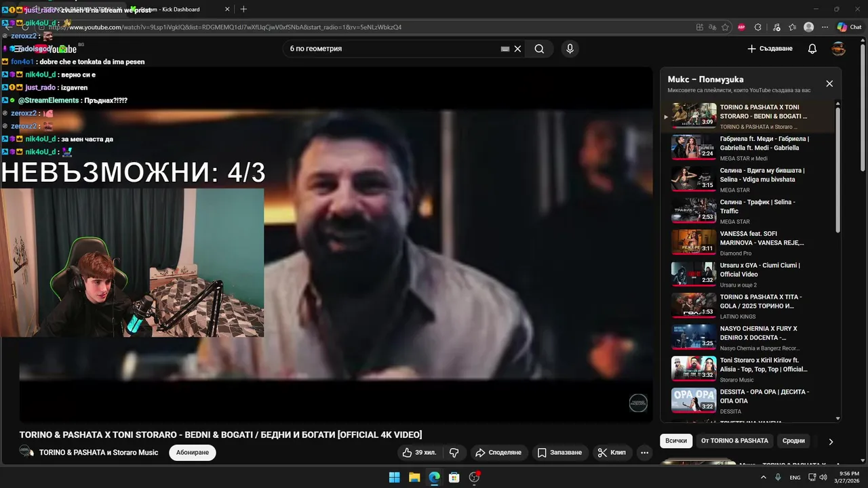Open the YouTube account avatar menu

pos(839,49)
